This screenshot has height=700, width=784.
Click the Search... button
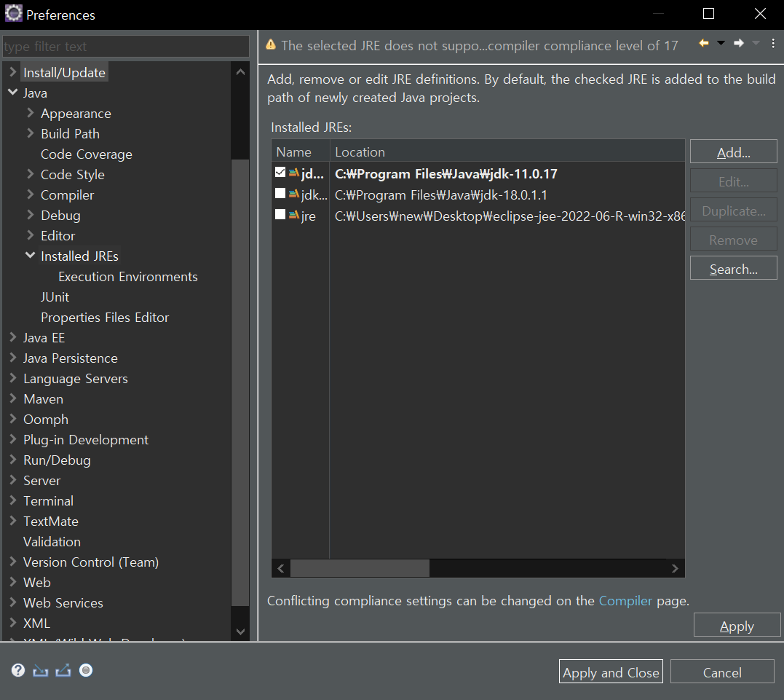tap(734, 268)
